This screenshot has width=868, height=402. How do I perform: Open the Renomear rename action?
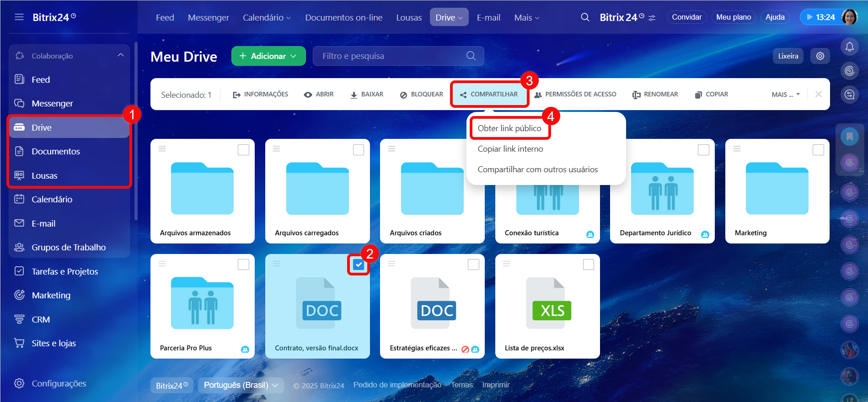pos(655,95)
